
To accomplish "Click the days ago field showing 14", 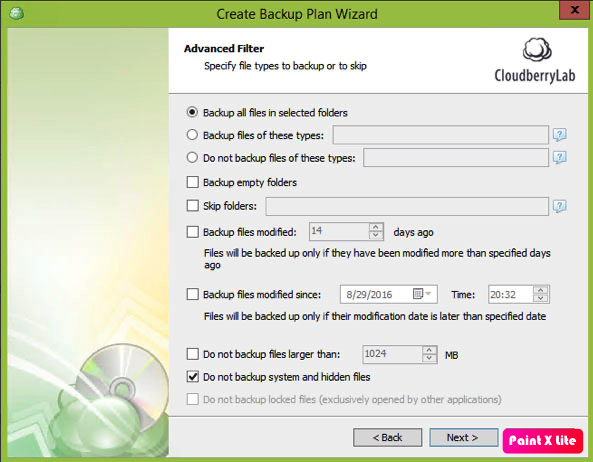I will click(x=339, y=231).
